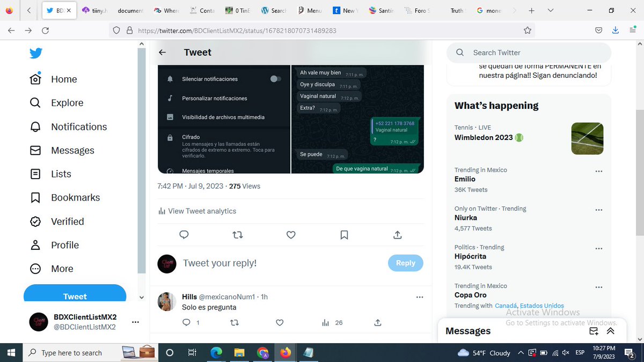Bookmark the main tweet
Image resolution: width=644 pixels, height=362 pixels.
(345, 235)
